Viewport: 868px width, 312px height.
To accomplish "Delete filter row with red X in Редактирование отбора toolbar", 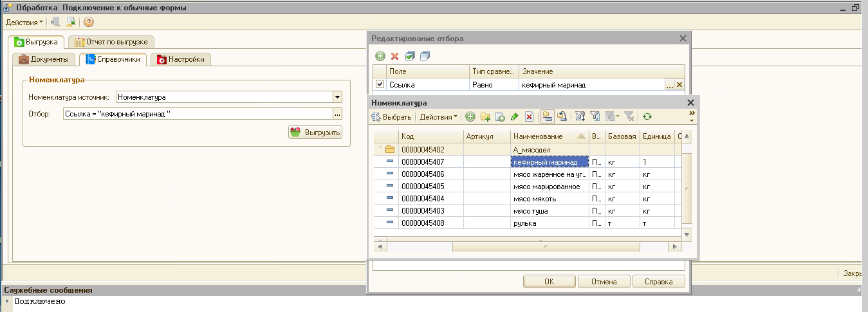I will coord(395,57).
